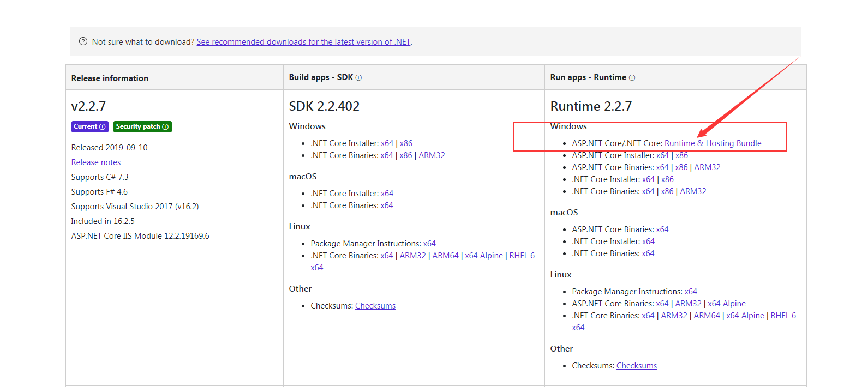Download SDK Windows .NET Core Installer x86
This screenshot has width=868, height=387.
pos(406,143)
